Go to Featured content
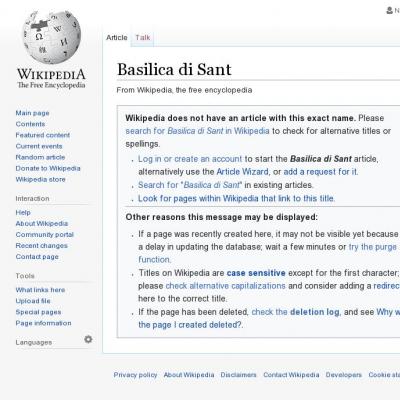This screenshot has height=400, width=400. click(43, 135)
